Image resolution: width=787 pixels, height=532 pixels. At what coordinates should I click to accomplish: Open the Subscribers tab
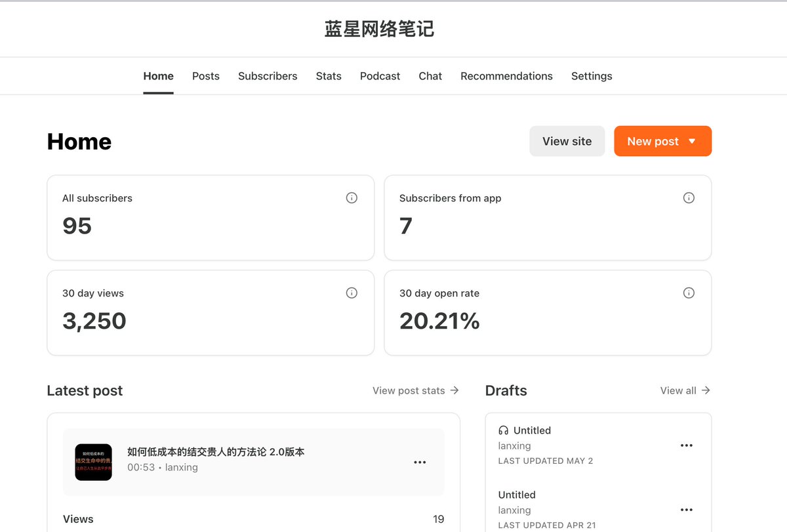[268, 76]
